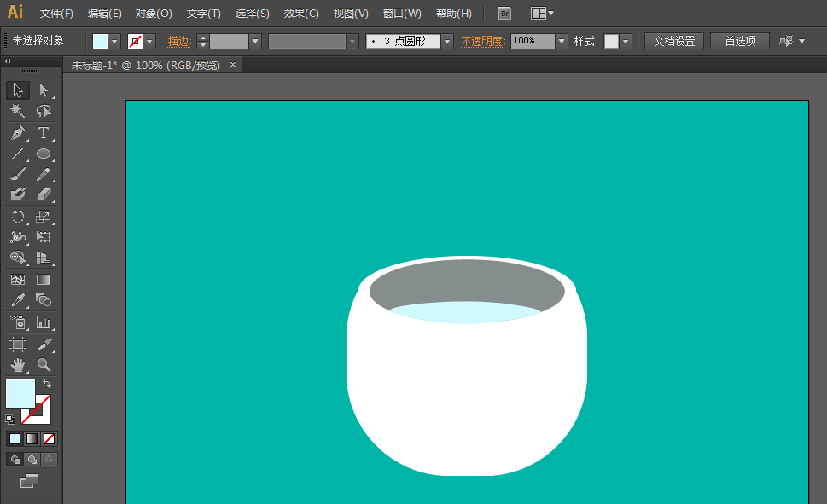Viewport: 827px width, 504px height.
Task: Select the Line Segment tool
Action: (18, 154)
